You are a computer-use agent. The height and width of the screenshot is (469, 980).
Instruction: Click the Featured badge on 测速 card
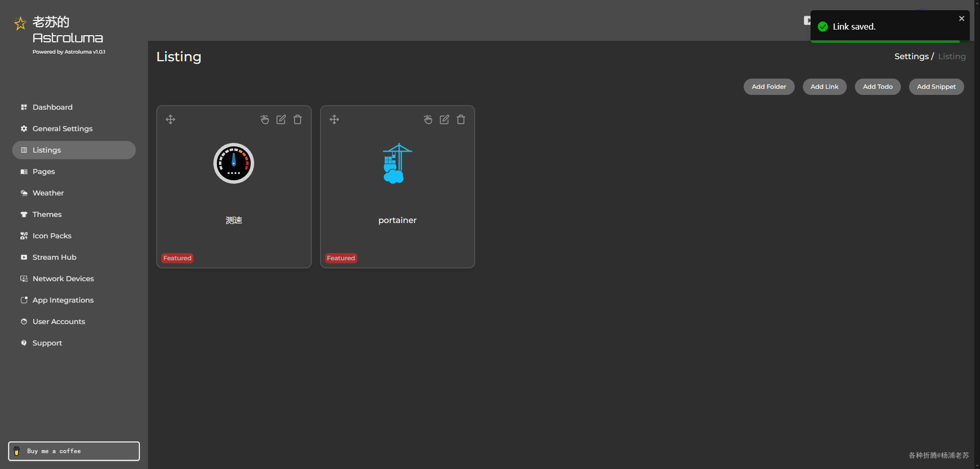click(177, 258)
